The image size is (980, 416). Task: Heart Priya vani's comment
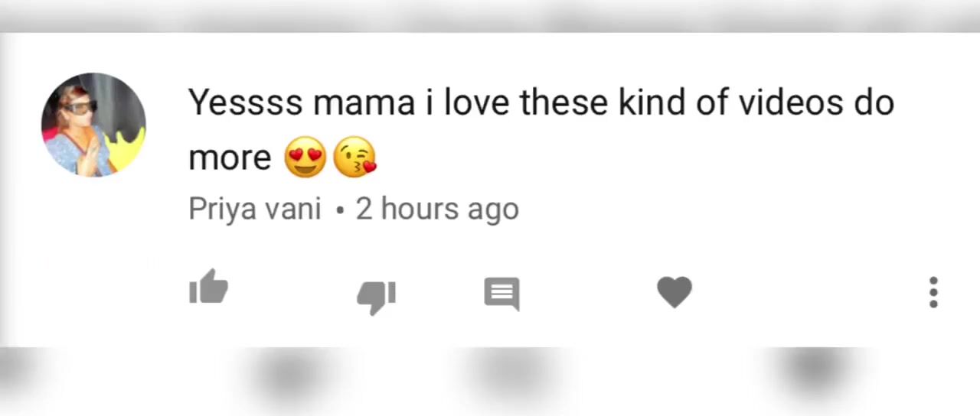pos(675,292)
